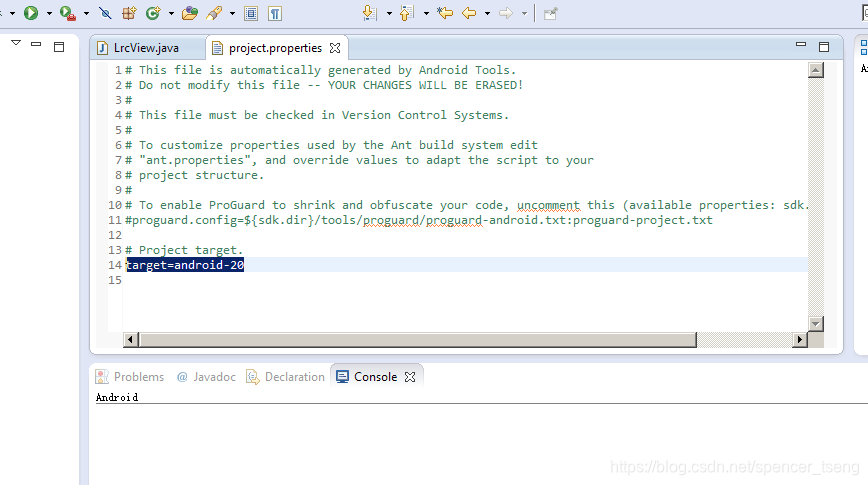Open the Search dropdown arrow
This screenshot has height=485, width=868.
tap(232, 13)
